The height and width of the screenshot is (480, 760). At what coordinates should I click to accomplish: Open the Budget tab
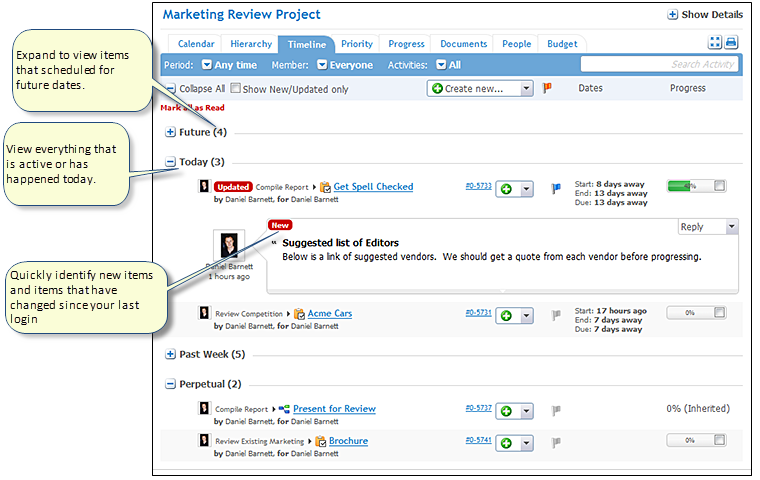tap(562, 44)
